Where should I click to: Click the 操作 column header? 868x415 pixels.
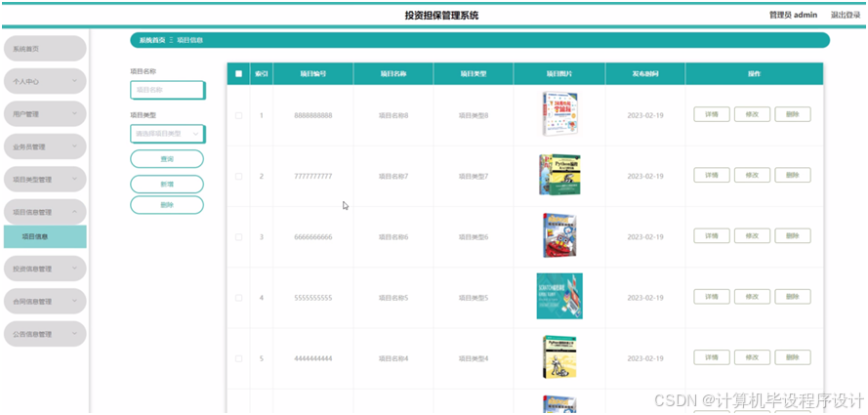pos(754,73)
